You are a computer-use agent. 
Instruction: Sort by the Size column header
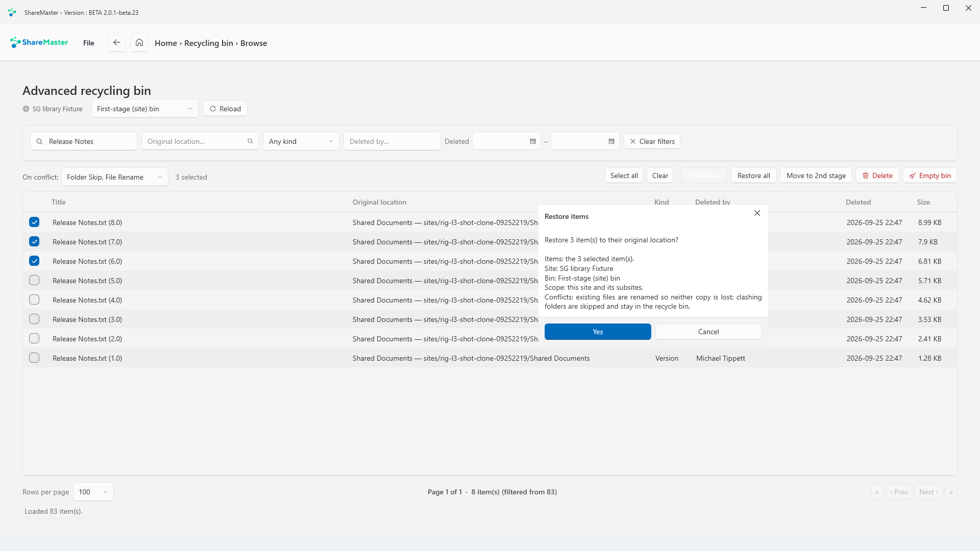[923, 202]
